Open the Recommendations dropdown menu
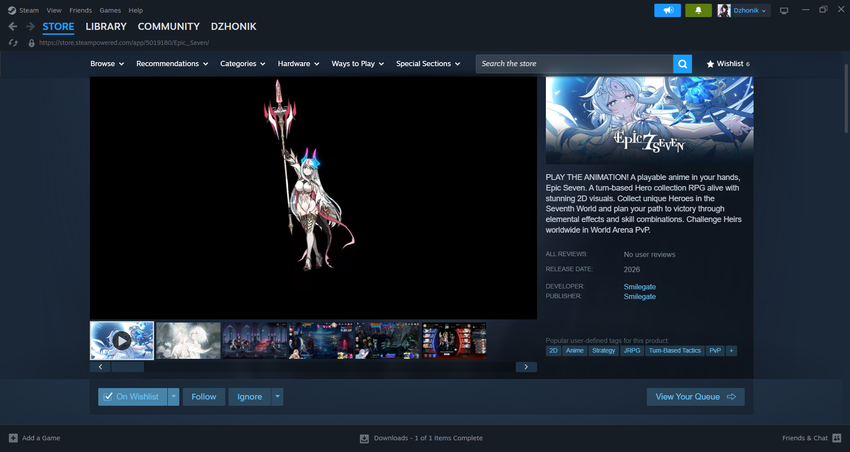 (172, 64)
